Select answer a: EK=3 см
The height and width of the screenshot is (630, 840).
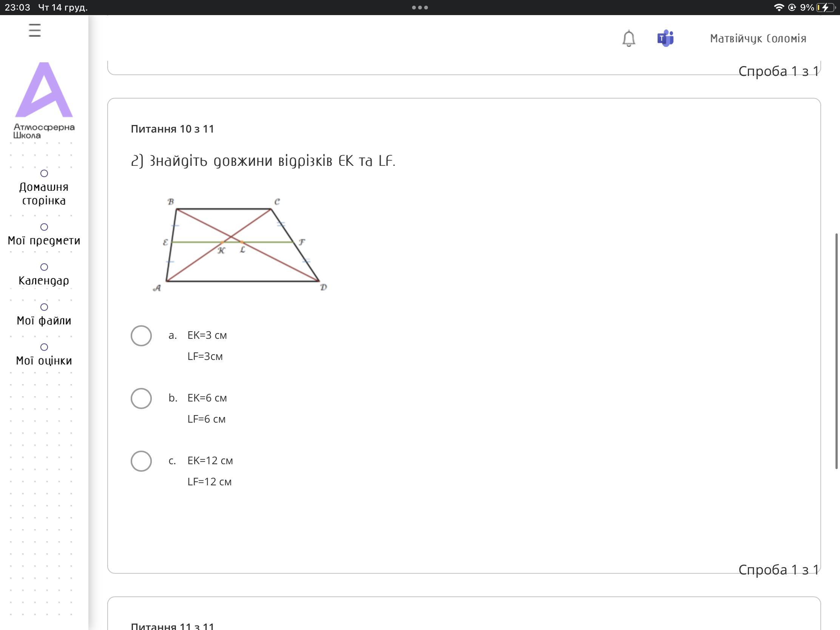(141, 336)
